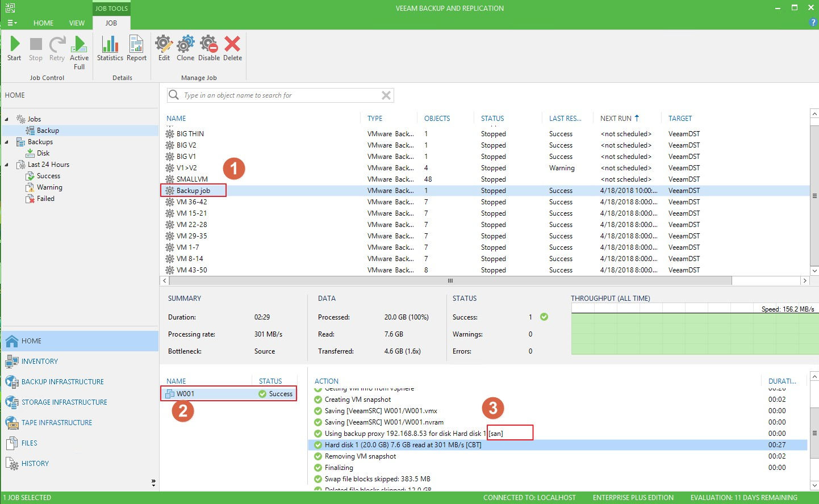The height and width of the screenshot is (504, 819).
Task: Edit the selected job
Action: 164,45
